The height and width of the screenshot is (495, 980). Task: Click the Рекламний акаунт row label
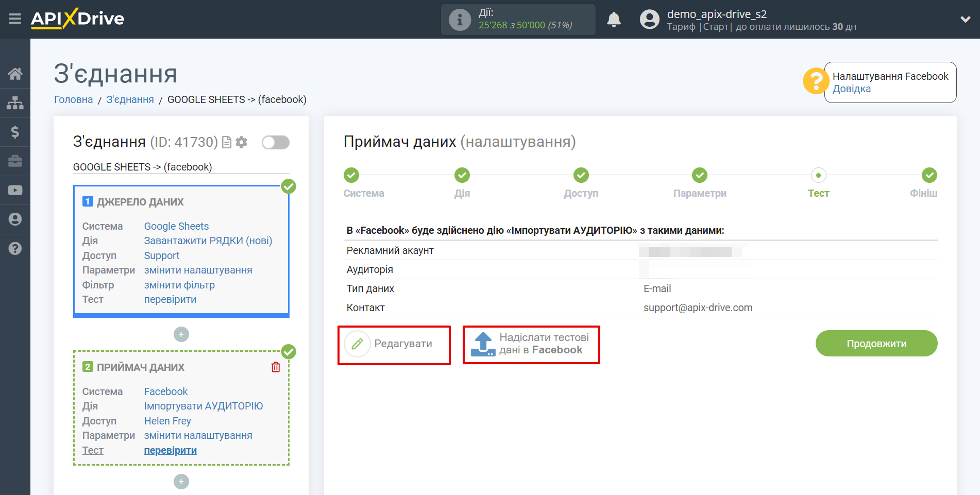[390, 250]
